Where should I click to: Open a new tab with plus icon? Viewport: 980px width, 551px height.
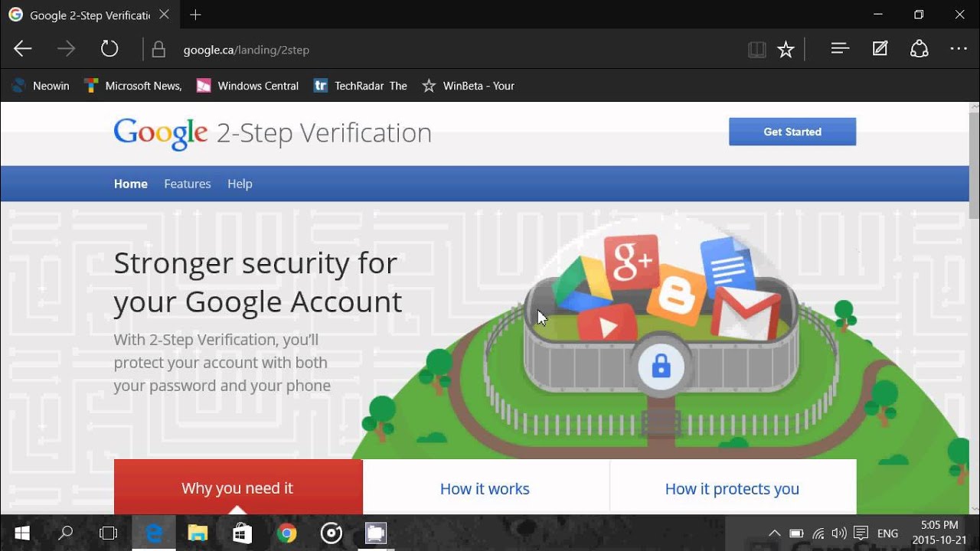coord(195,15)
